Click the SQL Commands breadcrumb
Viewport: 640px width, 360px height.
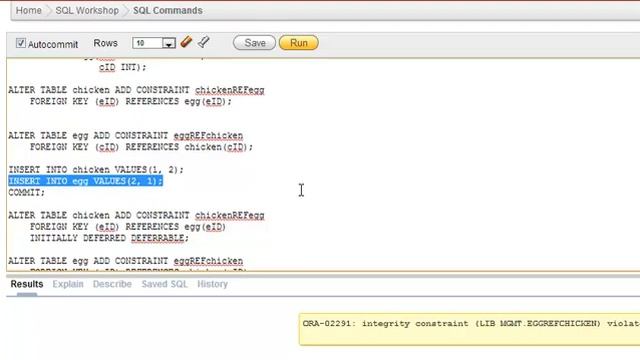pyautogui.click(x=168, y=10)
